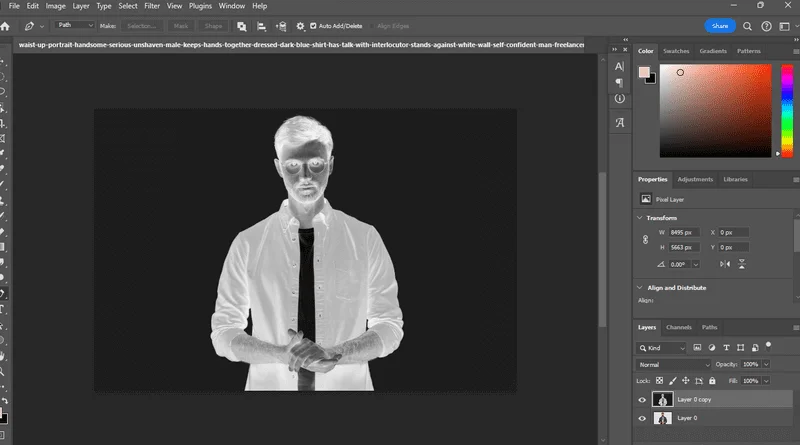Screen dimensions: 800x445
Task: Open the Path mode dropdown
Action: [74, 25]
